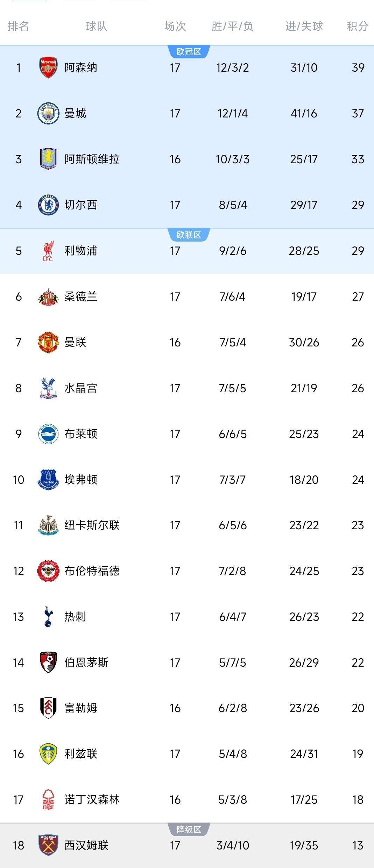The image size is (374, 868).
Task: Open team name 桑德兰
Action: click(x=81, y=296)
